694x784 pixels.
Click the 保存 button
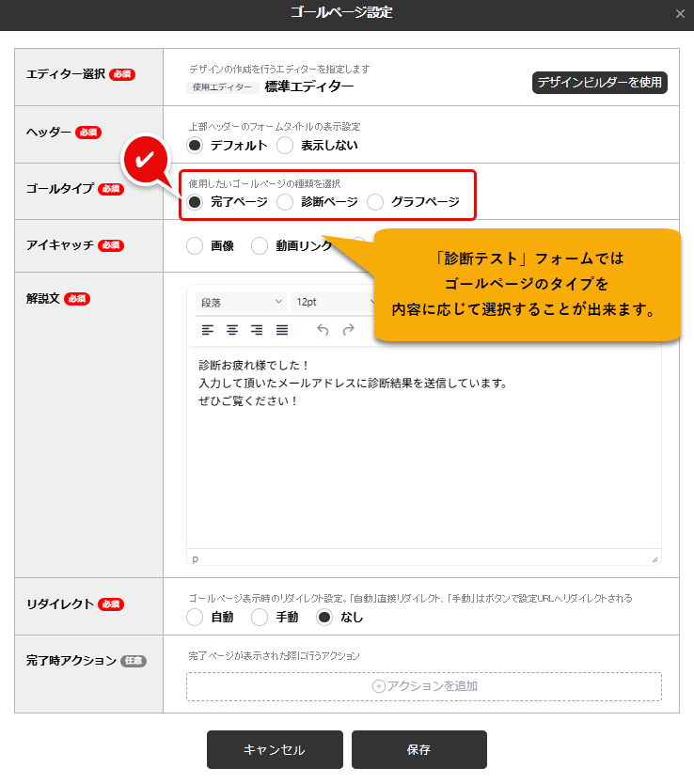(418, 750)
